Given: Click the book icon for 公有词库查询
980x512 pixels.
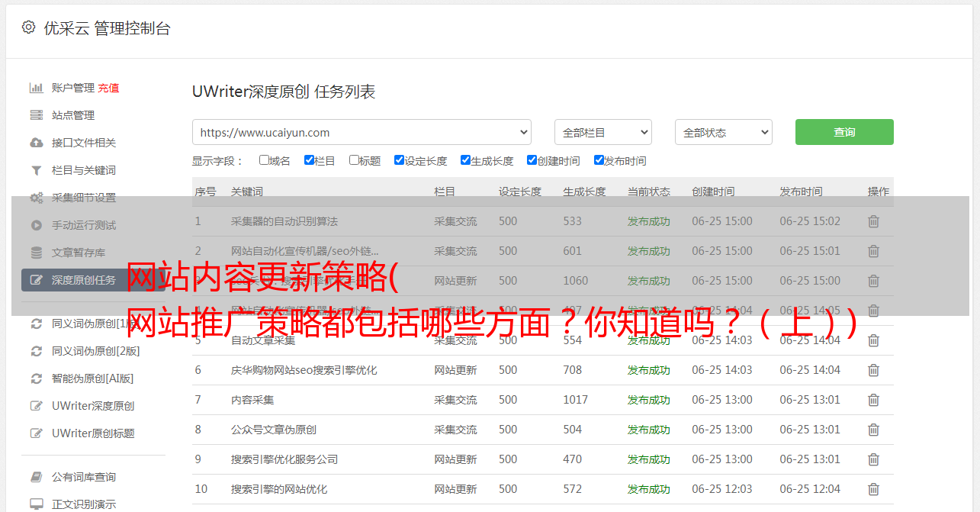Looking at the screenshot, I should [36, 477].
